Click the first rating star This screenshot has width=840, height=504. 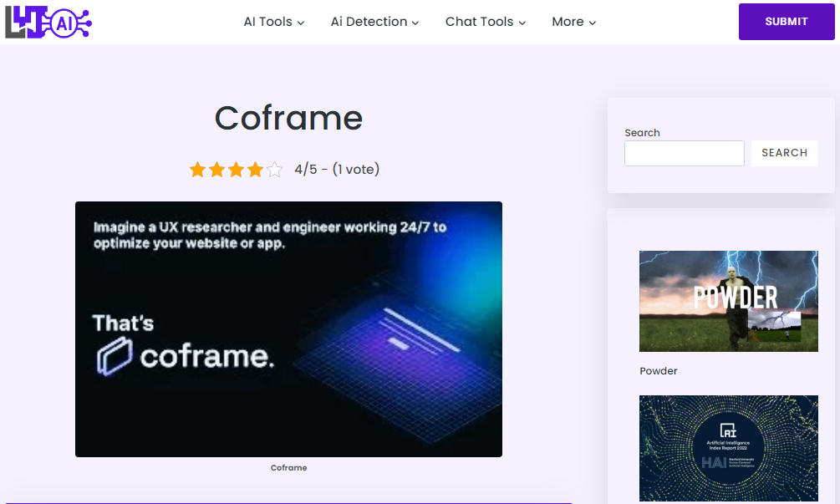point(198,169)
